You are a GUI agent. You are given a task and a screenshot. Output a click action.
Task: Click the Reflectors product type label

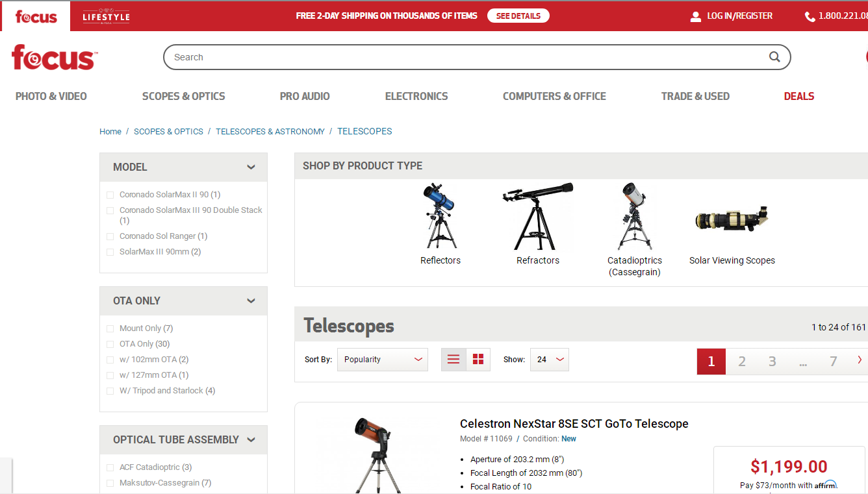[x=440, y=260]
